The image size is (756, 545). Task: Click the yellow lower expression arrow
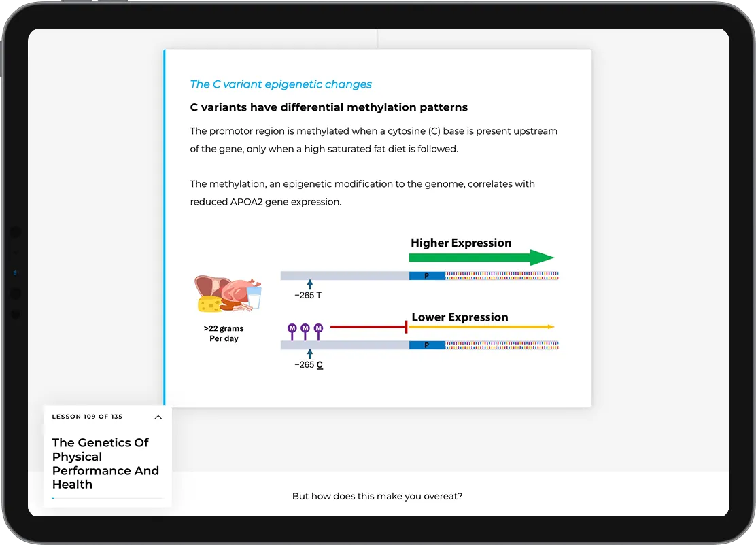click(x=481, y=327)
